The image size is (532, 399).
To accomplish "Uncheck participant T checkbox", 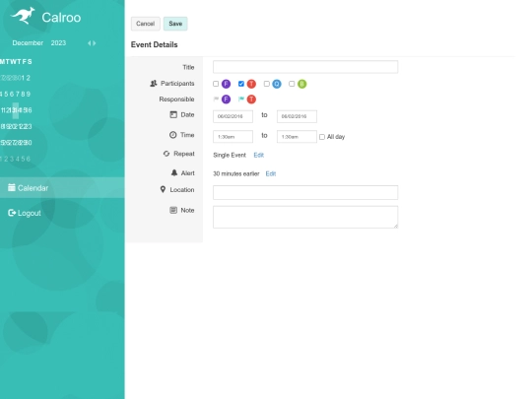I will tap(241, 84).
